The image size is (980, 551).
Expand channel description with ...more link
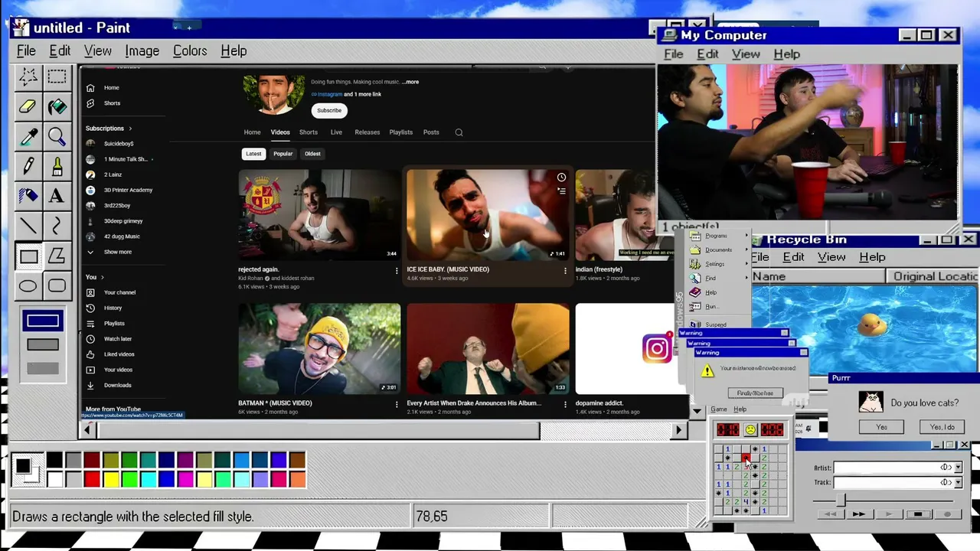point(410,82)
